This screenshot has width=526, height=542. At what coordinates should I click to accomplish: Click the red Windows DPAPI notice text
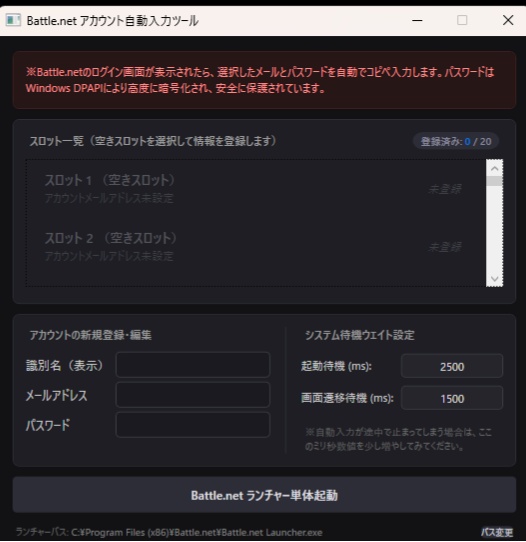click(x=260, y=80)
